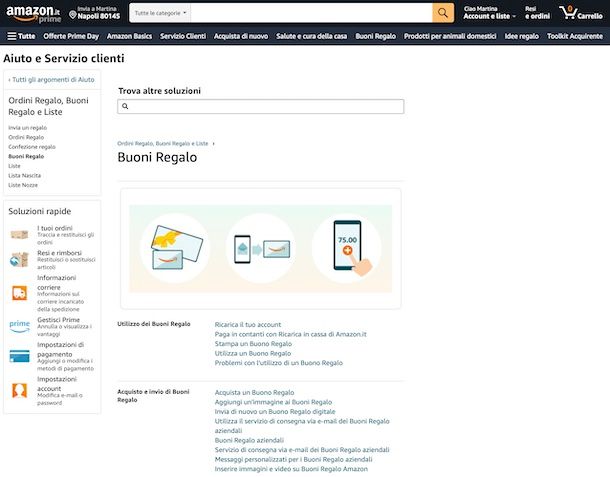
Task: Go back to Tutti gli argomenti di Aiuto
Action: (51, 80)
